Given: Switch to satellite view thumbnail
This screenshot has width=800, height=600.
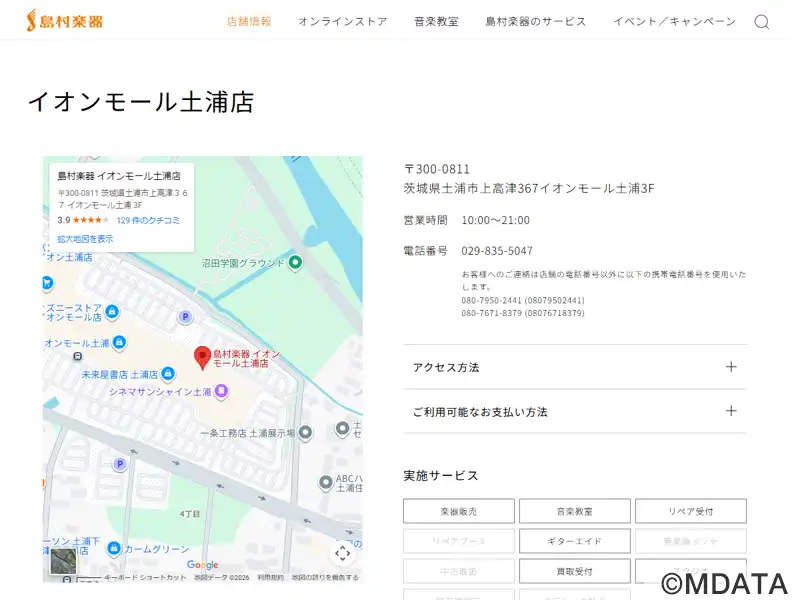Looking at the screenshot, I should pyautogui.click(x=63, y=562).
